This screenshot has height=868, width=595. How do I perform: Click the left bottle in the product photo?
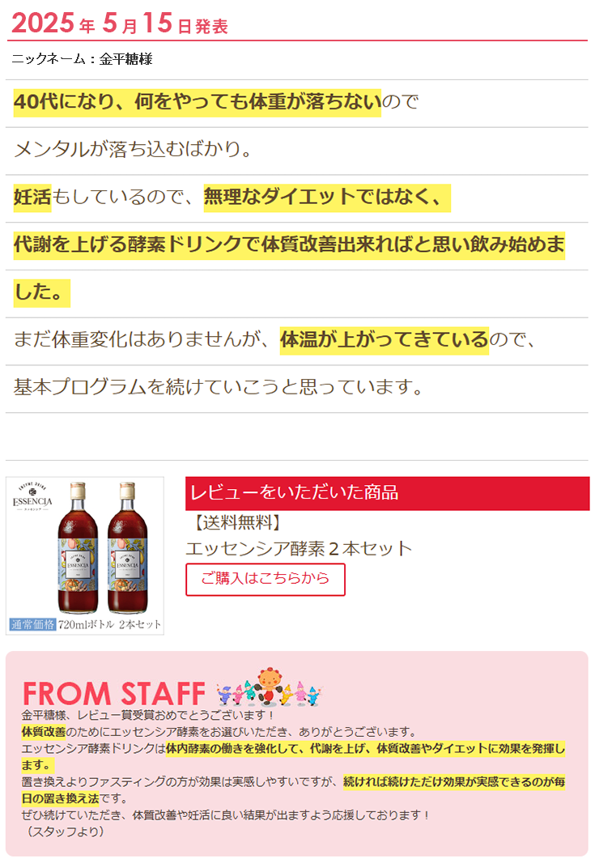click(78, 547)
